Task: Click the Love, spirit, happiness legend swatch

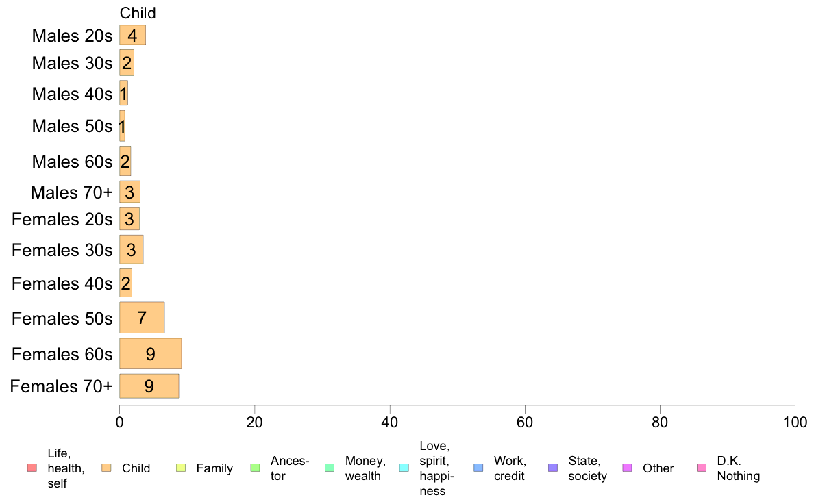Action: click(404, 468)
